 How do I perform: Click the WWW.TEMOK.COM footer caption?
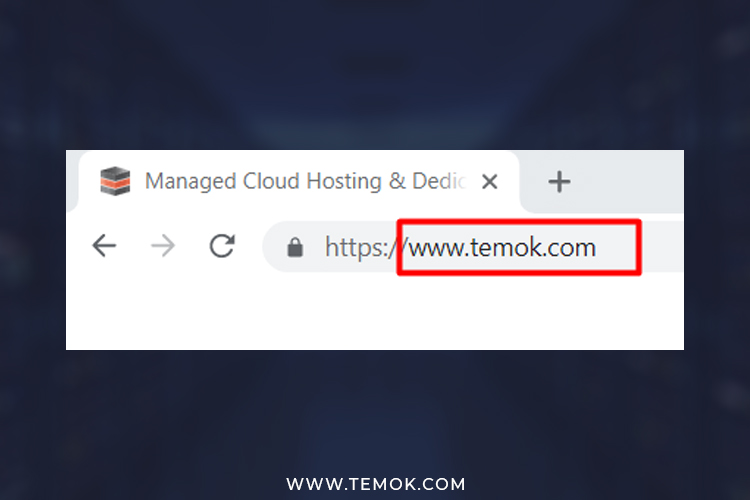click(x=375, y=484)
